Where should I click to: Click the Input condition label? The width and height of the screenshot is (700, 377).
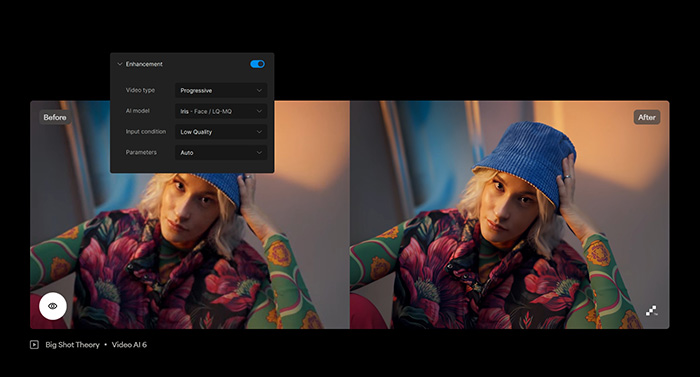(x=146, y=131)
